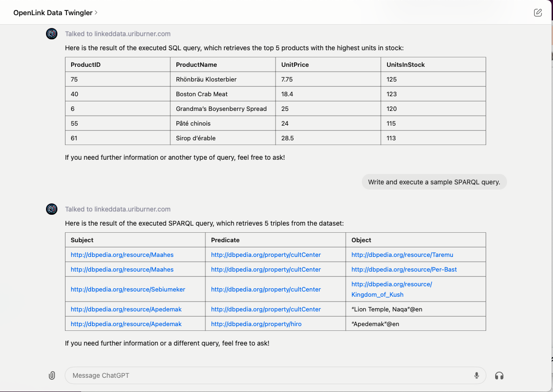The height and width of the screenshot is (392, 553).
Task: Open the Kingdom_of_Kush resource link
Action: (x=391, y=289)
